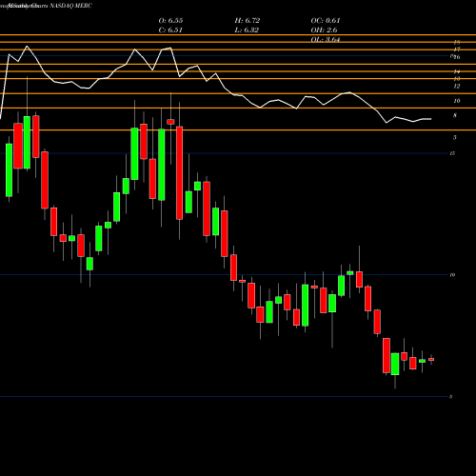Click the open price value O: 6.55
476x476 pixels.
pyautogui.click(x=170, y=21)
